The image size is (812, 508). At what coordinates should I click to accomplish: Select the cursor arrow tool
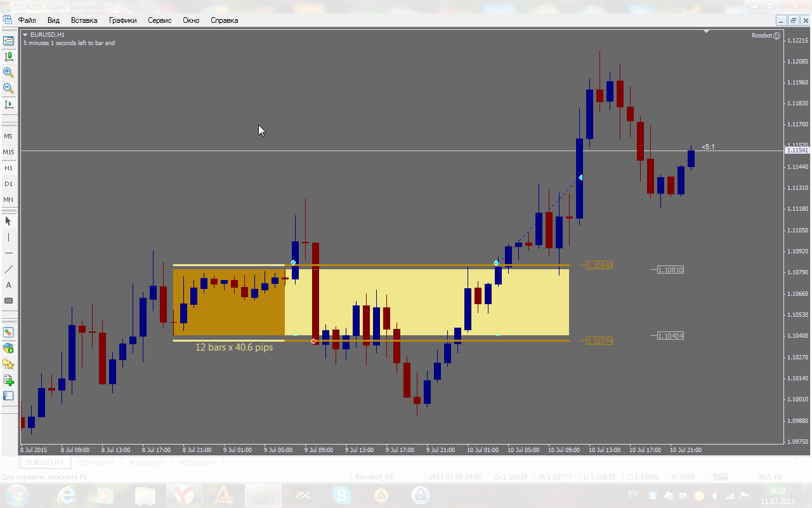(8, 221)
